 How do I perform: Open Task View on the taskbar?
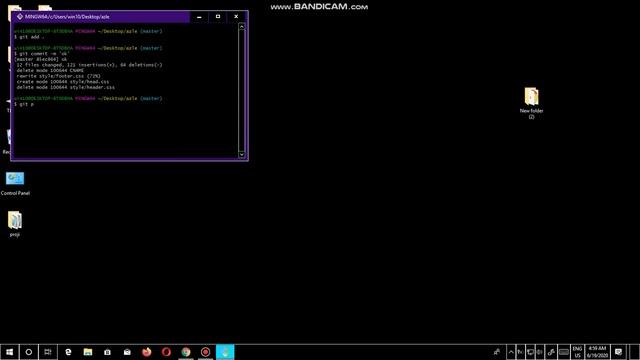tap(48, 352)
